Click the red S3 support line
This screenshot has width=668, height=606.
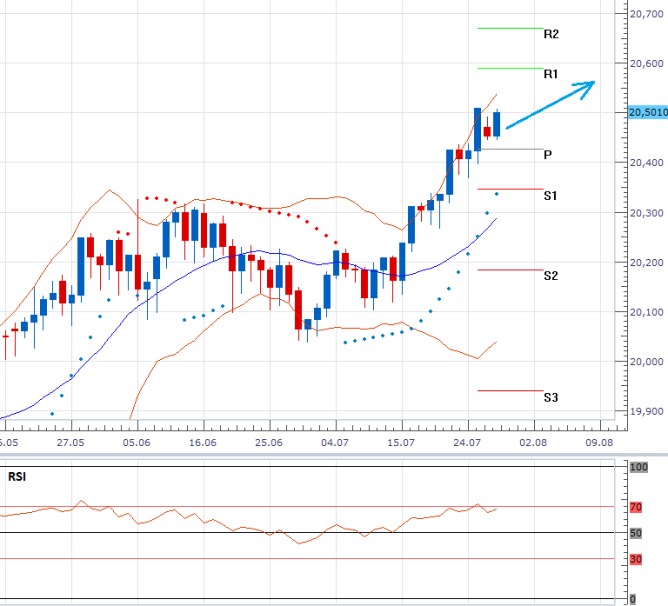click(510, 390)
